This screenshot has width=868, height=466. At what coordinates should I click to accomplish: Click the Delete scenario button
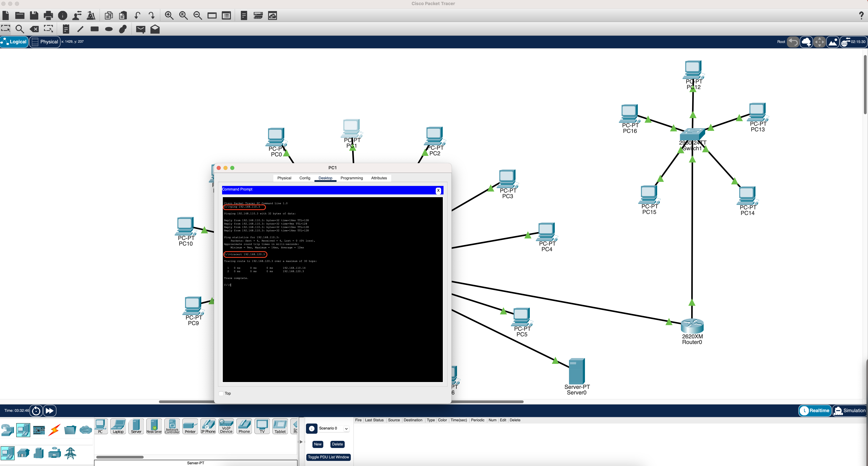pos(337,444)
